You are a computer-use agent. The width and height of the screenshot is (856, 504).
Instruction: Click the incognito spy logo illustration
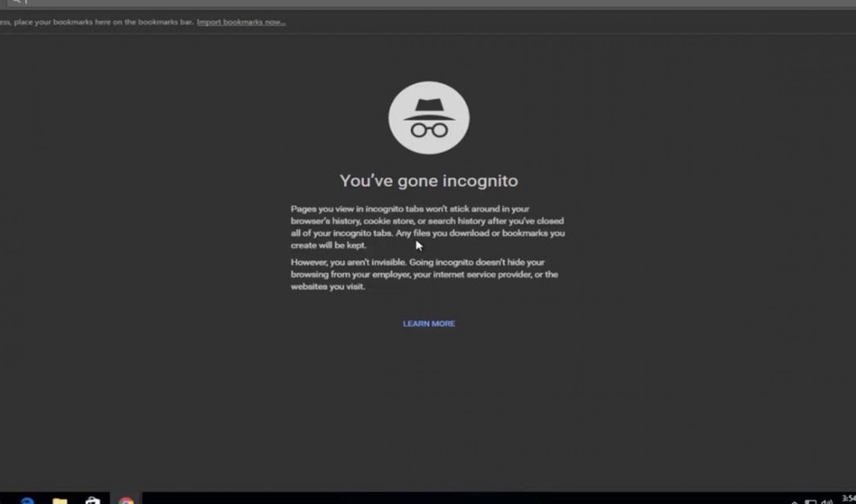pos(429,118)
